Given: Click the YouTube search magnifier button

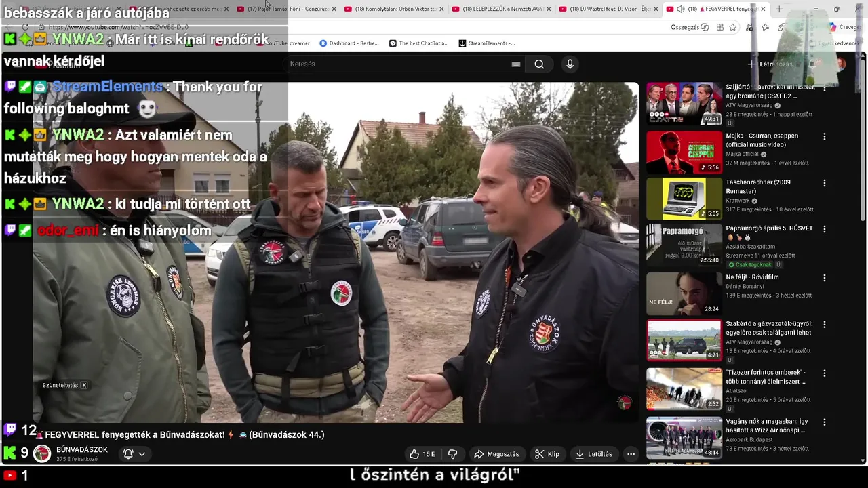Looking at the screenshot, I should pos(539,64).
